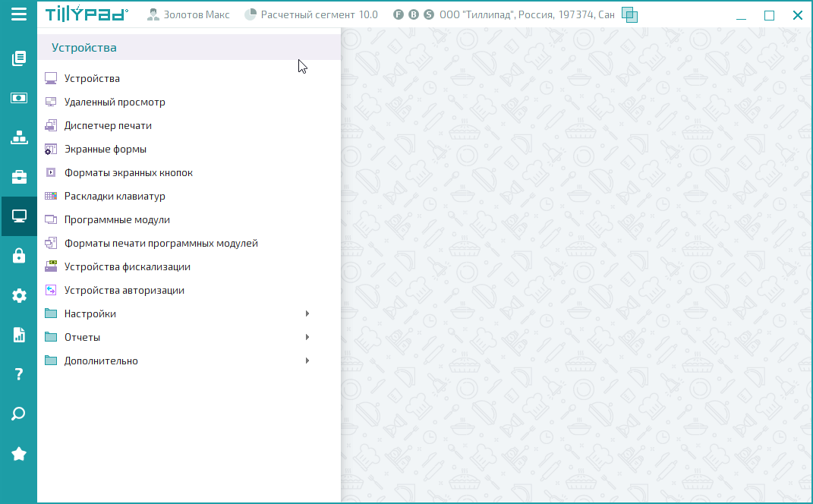Open the hamburger main menu
Image resolution: width=813 pixels, height=504 pixels.
click(x=18, y=14)
